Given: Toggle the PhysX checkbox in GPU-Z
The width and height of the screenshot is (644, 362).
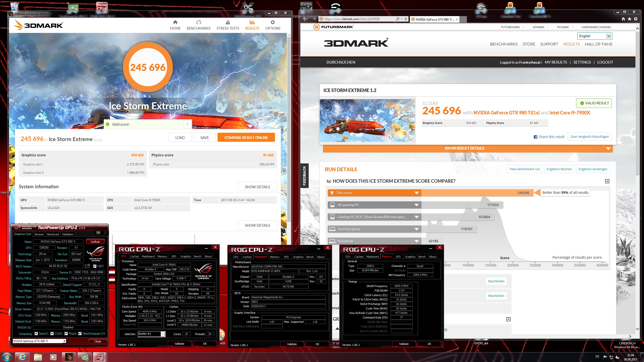Looking at the screenshot, I should [x=66, y=334].
